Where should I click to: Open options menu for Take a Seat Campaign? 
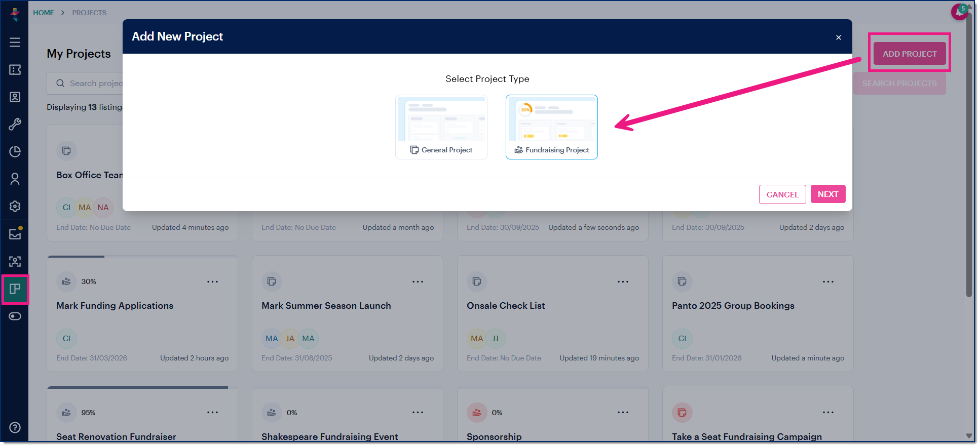[x=828, y=413]
